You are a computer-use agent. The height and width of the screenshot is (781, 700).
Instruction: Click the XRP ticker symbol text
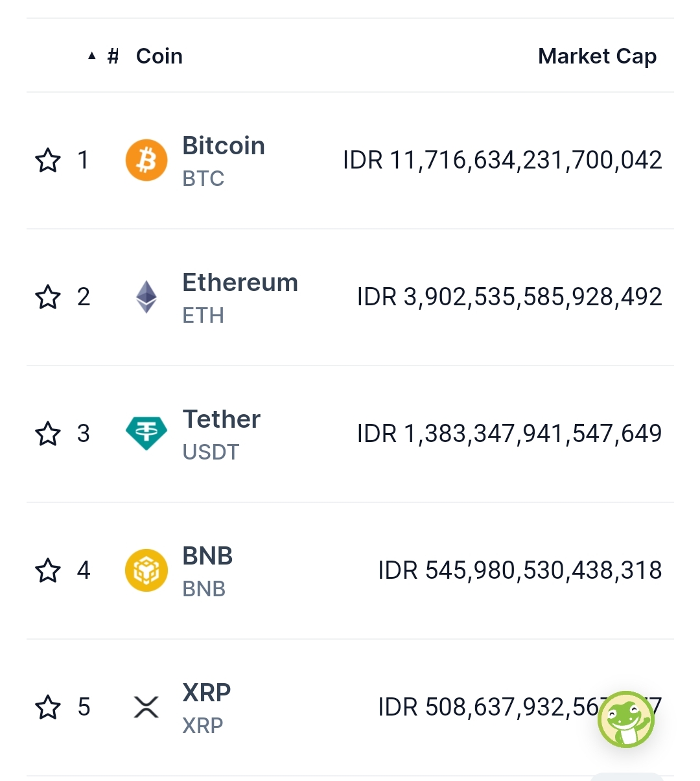tap(203, 725)
